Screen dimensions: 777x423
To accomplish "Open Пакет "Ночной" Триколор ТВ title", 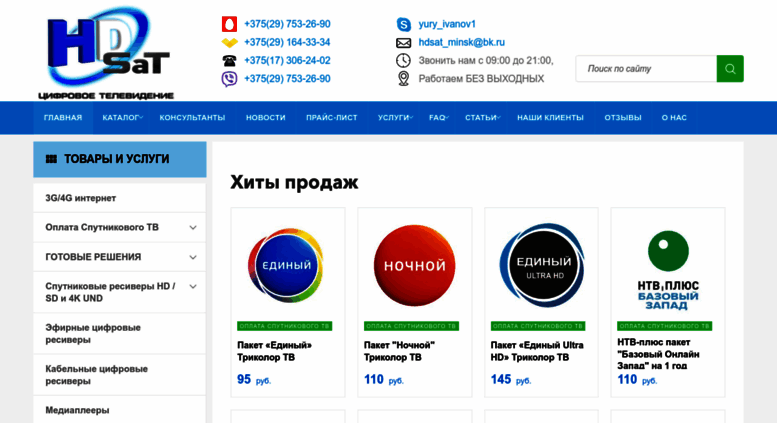I will pyautogui.click(x=399, y=351).
